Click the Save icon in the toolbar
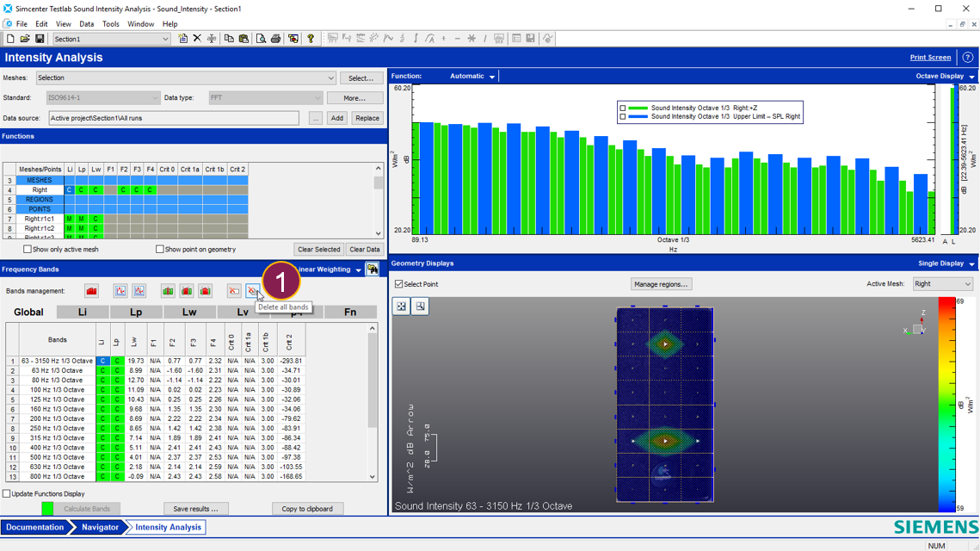The height and width of the screenshot is (551, 980). pyautogui.click(x=40, y=39)
